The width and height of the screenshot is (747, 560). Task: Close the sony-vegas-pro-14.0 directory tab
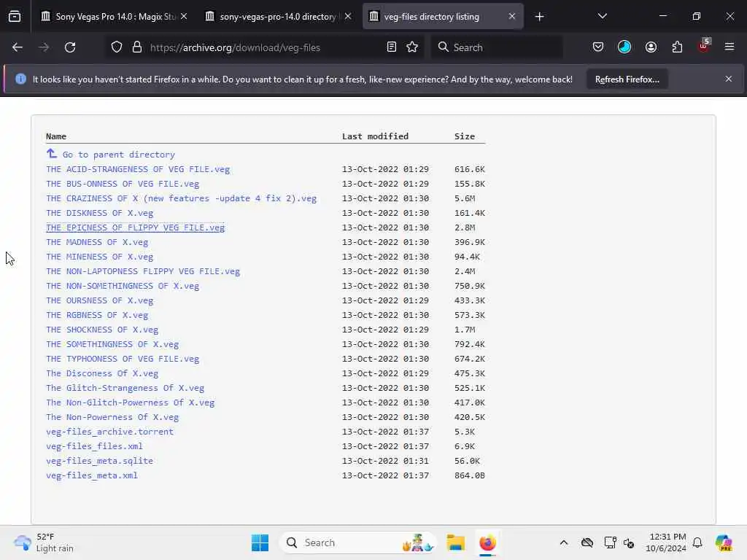pyautogui.click(x=348, y=17)
